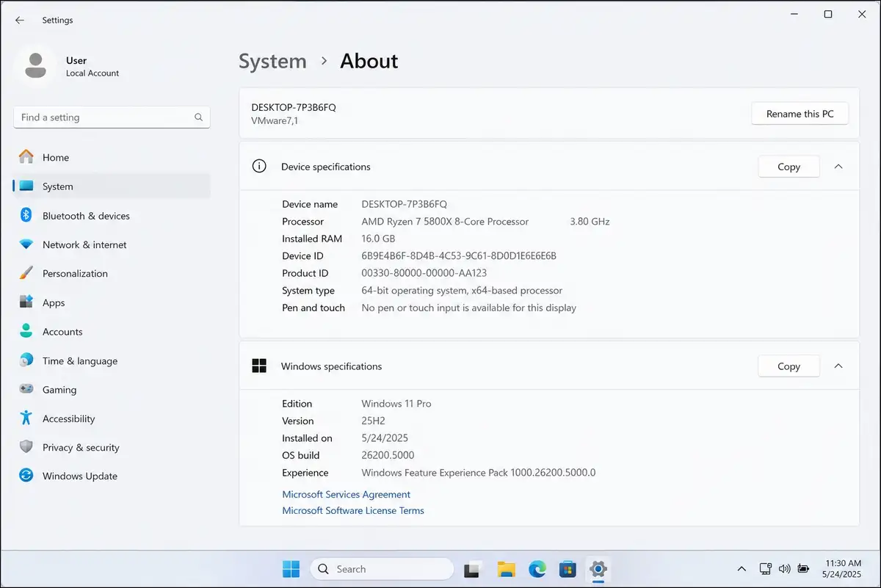Open Task View from taskbar
This screenshot has height=588, width=881.
pos(473,569)
